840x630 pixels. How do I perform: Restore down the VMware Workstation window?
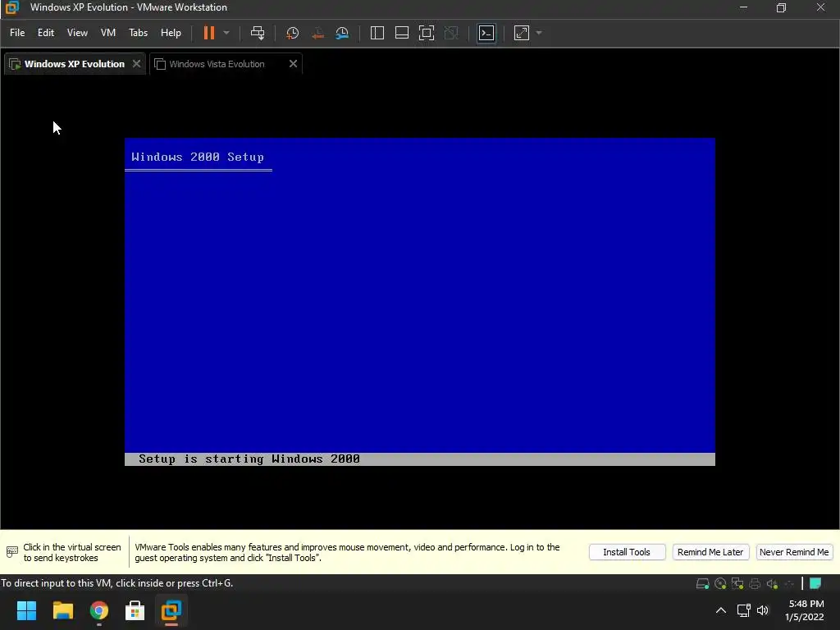(782, 7)
